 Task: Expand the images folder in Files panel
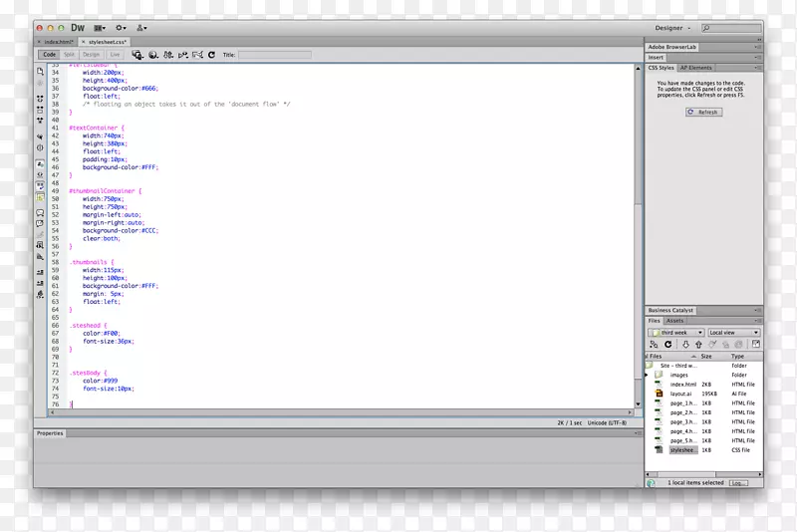coord(647,375)
